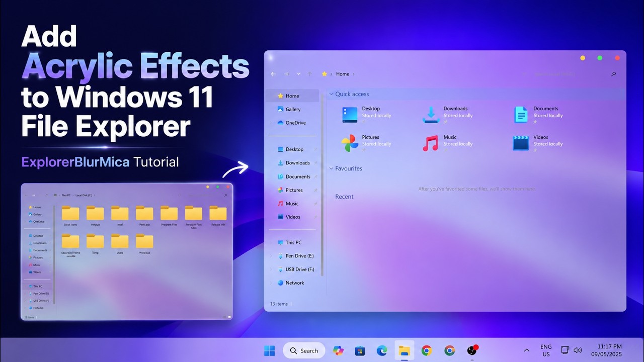644x362 pixels.
Task: Select Gallery in small Explorer sidebar
Action: 35,214
